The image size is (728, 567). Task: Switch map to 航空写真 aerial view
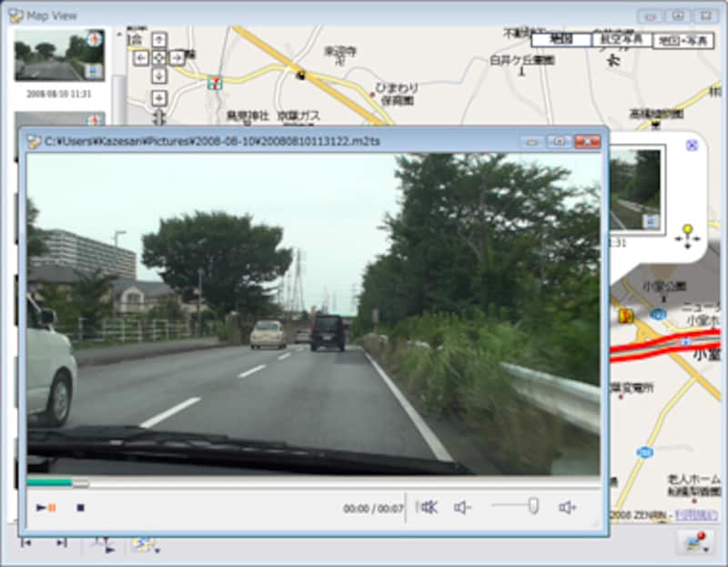pos(622,40)
